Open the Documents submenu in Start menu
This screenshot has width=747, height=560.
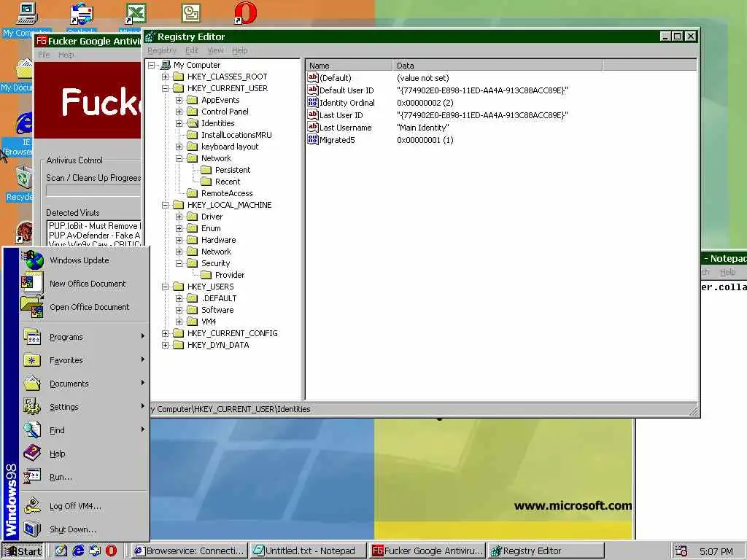(x=84, y=384)
